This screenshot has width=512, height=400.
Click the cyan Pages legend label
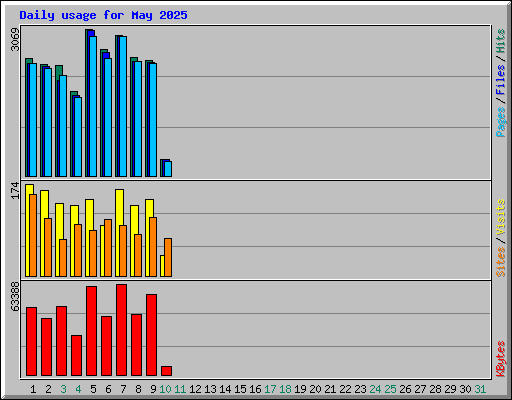(x=500, y=122)
